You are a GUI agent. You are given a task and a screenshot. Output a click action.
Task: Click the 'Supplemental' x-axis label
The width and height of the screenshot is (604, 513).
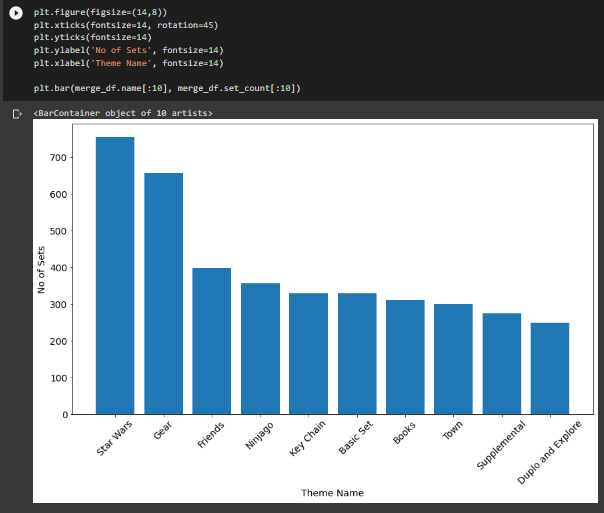(501, 446)
